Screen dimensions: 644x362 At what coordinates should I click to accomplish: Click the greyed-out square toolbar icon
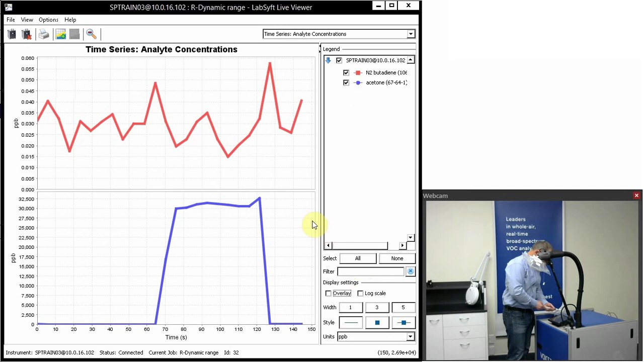coord(74,34)
